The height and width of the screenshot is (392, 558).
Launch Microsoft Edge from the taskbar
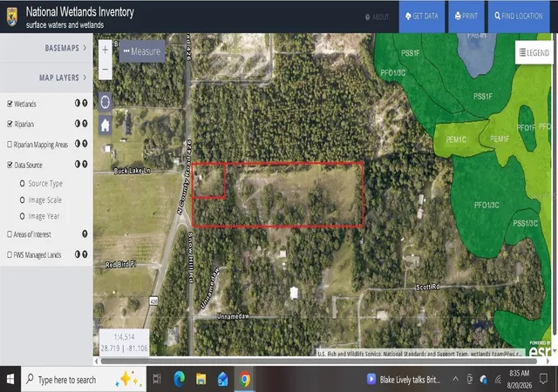pyautogui.click(x=180, y=379)
